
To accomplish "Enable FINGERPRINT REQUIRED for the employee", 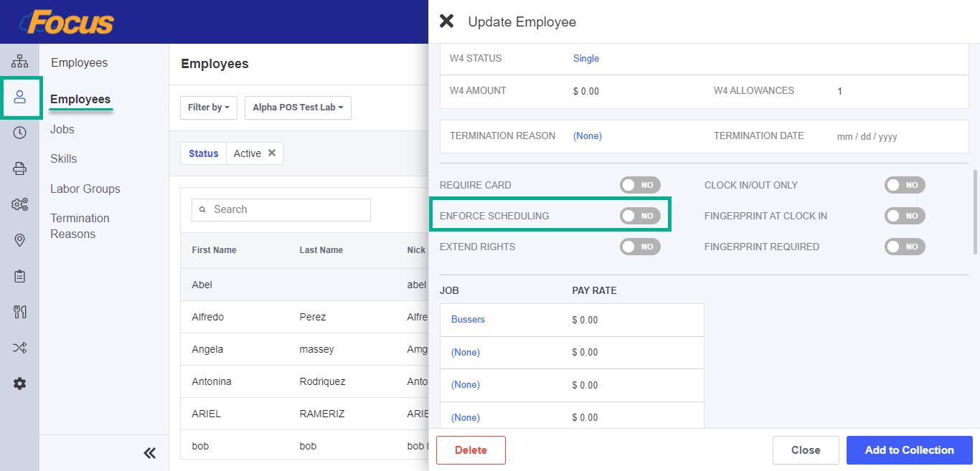I will [905, 247].
